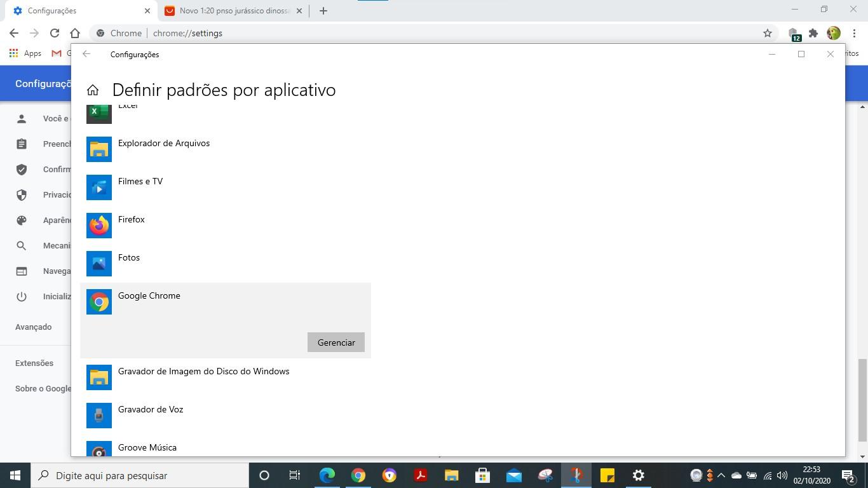This screenshot has width=868, height=488.
Task: Launch Microsoft Edge from taskbar
Action: pos(327,475)
